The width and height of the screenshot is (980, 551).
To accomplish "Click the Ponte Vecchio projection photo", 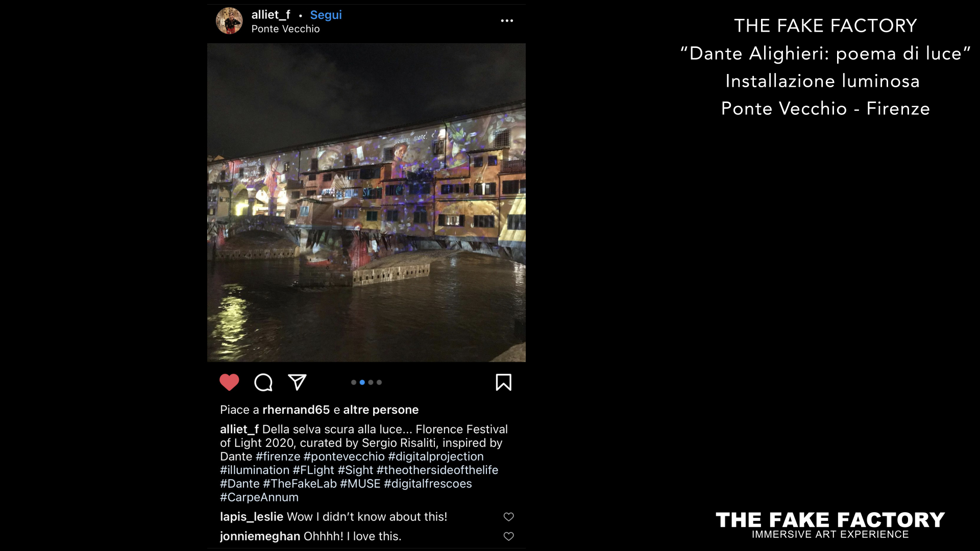I will (x=366, y=203).
